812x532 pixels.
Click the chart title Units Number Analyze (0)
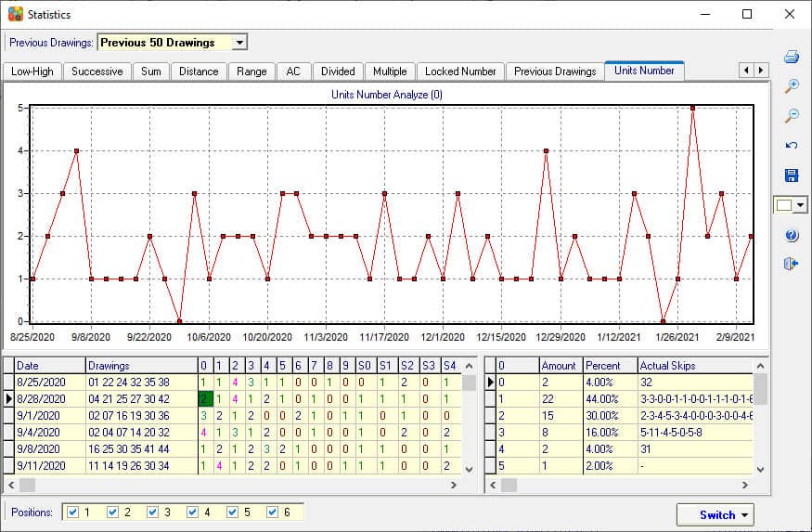tap(387, 95)
